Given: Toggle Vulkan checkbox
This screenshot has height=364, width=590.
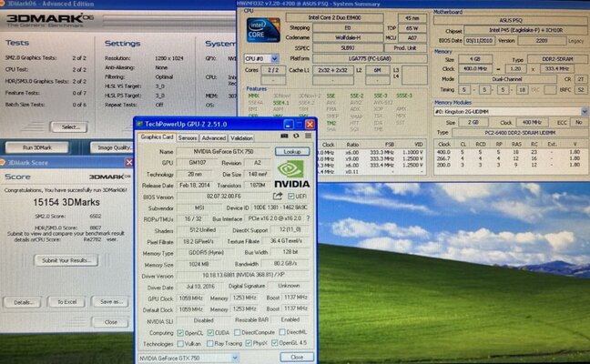Looking at the screenshot, I should [x=180, y=344].
